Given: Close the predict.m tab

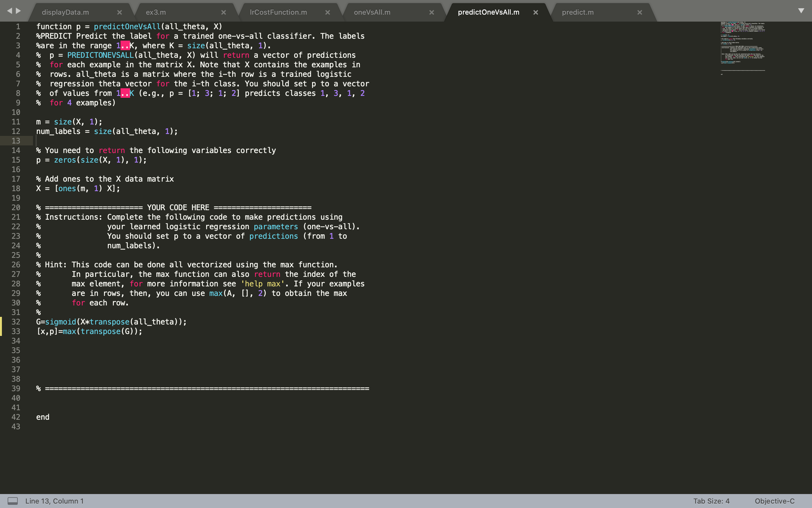Looking at the screenshot, I should click(639, 12).
